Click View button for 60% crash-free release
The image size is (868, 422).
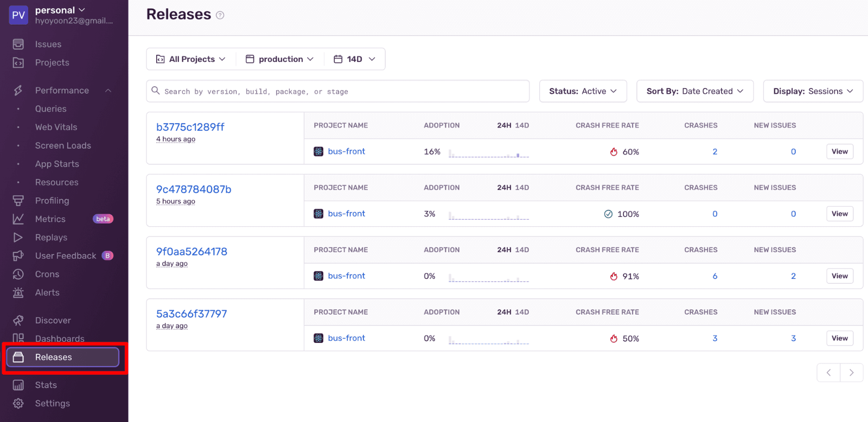click(x=839, y=152)
